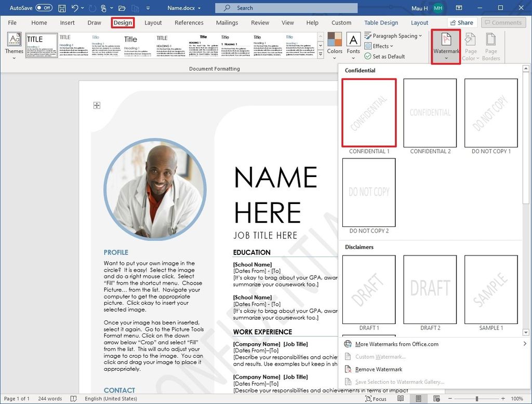Switch to Read Mode in the status bar
The height and width of the screenshot is (404, 532).
click(x=401, y=398)
